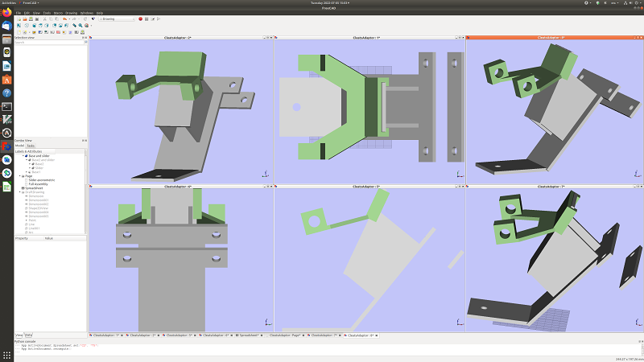
Task: Open the Macro menu
Action: (58, 13)
